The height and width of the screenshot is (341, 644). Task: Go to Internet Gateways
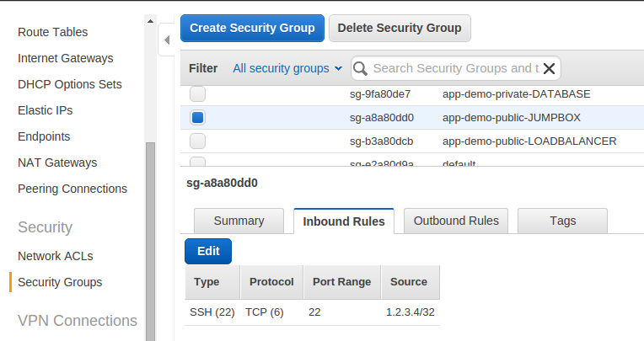coord(66,58)
